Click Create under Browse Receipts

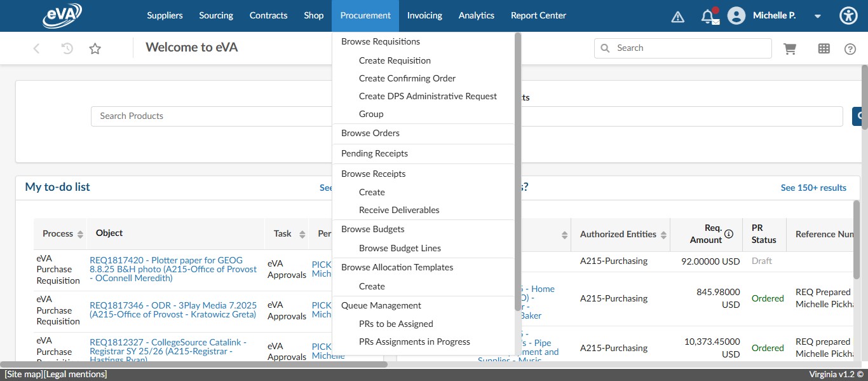click(372, 192)
